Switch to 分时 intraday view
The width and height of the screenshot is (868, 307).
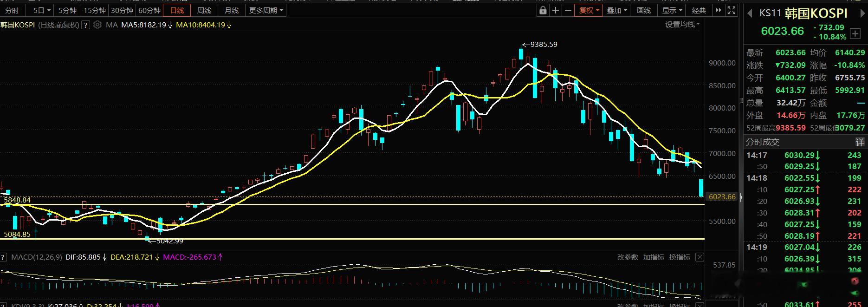(12, 10)
